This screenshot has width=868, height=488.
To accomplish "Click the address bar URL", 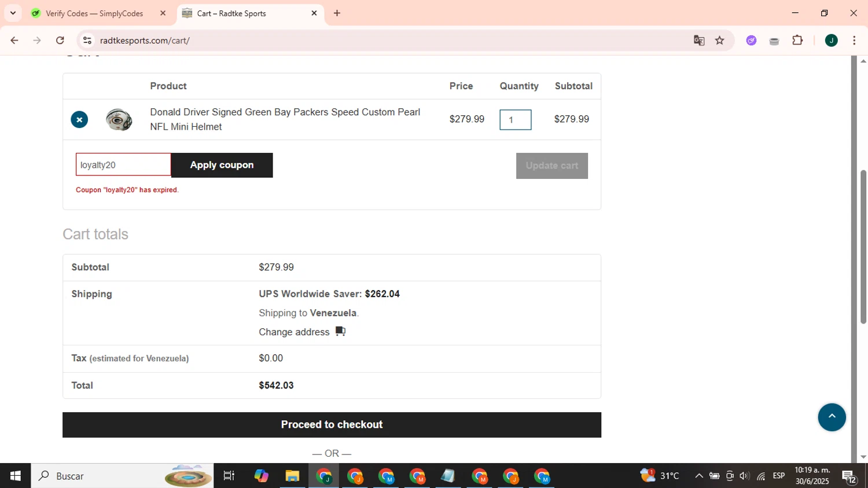I will (145, 41).
